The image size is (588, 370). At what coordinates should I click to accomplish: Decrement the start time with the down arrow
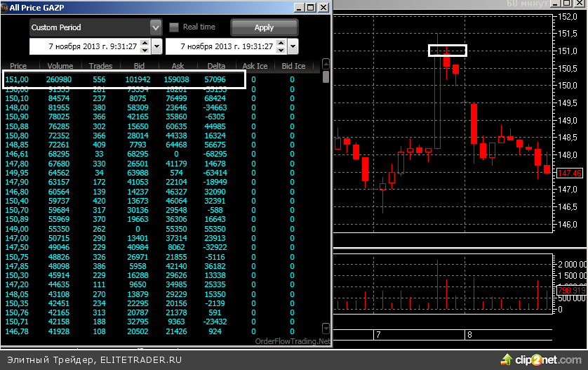(x=145, y=51)
